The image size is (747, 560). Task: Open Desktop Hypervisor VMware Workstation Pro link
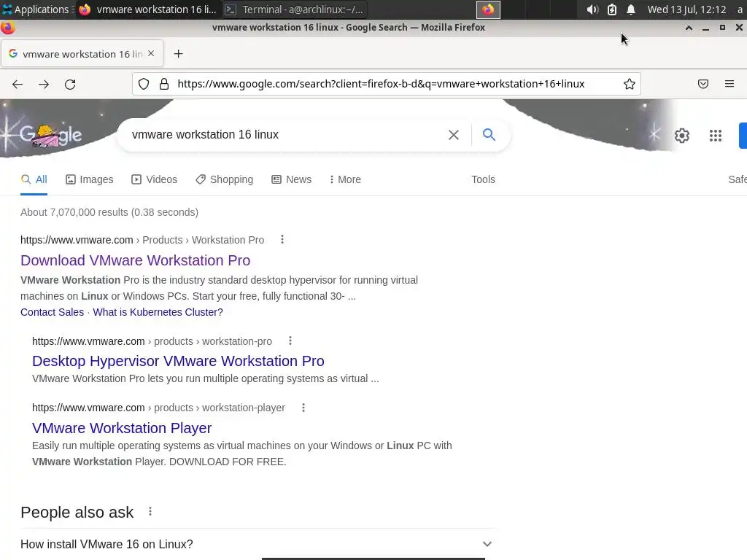click(x=178, y=361)
